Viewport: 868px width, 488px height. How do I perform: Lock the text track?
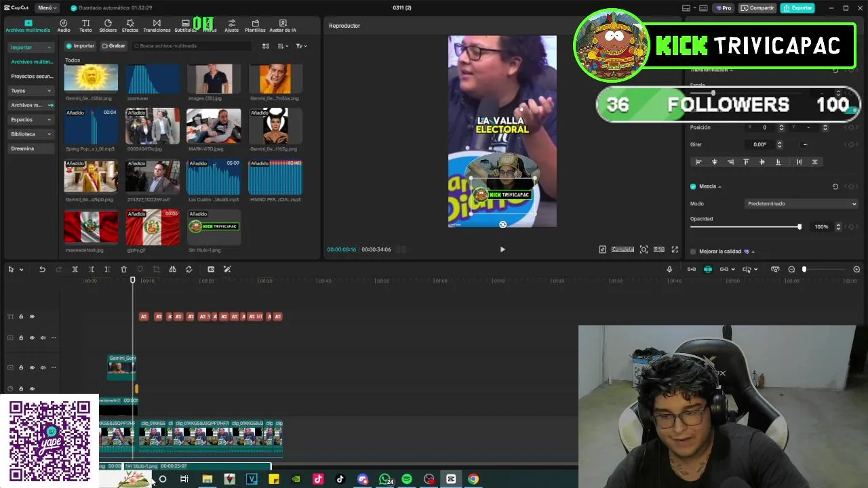(21, 317)
